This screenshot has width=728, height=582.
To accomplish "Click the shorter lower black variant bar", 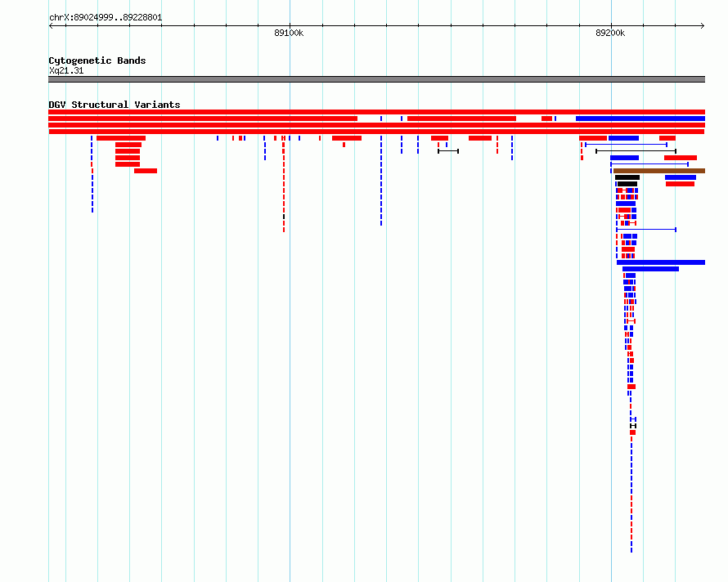I will [x=627, y=184].
